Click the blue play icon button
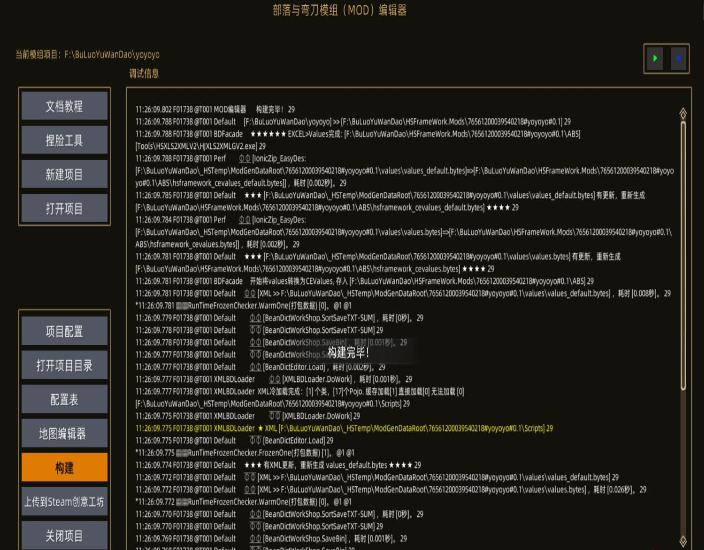The height and width of the screenshot is (550, 704). pyautogui.click(x=678, y=58)
